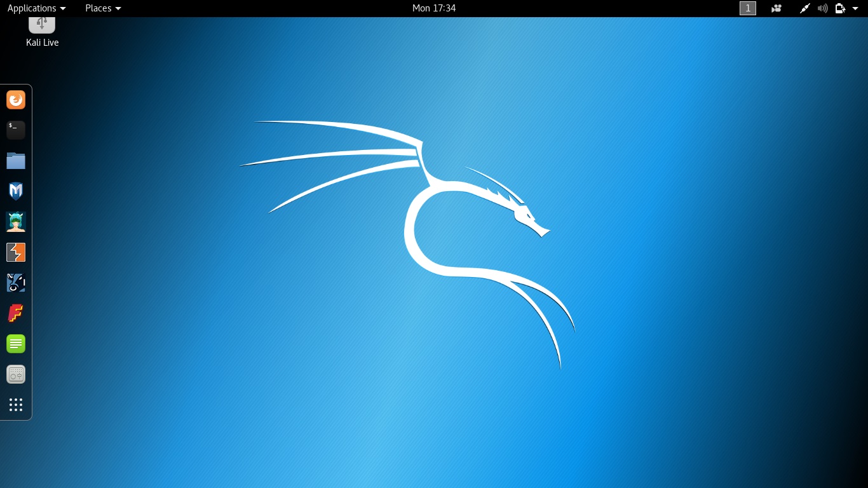Viewport: 868px width, 488px height.
Task: Open the Applications menu
Action: (x=36, y=8)
